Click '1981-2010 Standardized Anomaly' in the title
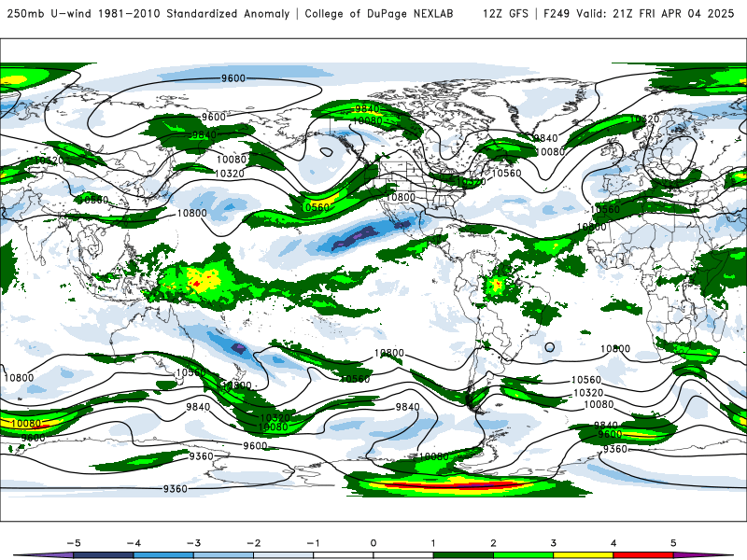Viewport: 747px width, 560px height. point(193,13)
